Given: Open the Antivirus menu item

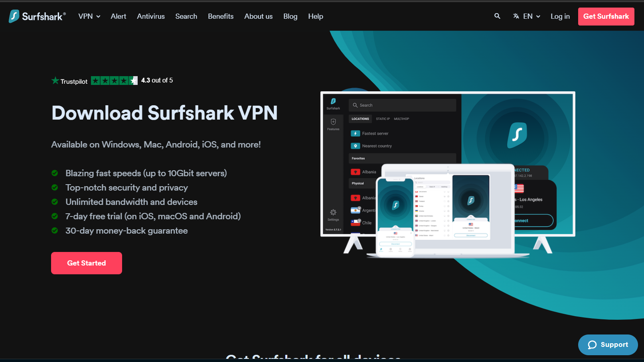Looking at the screenshot, I should pos(151,16).
